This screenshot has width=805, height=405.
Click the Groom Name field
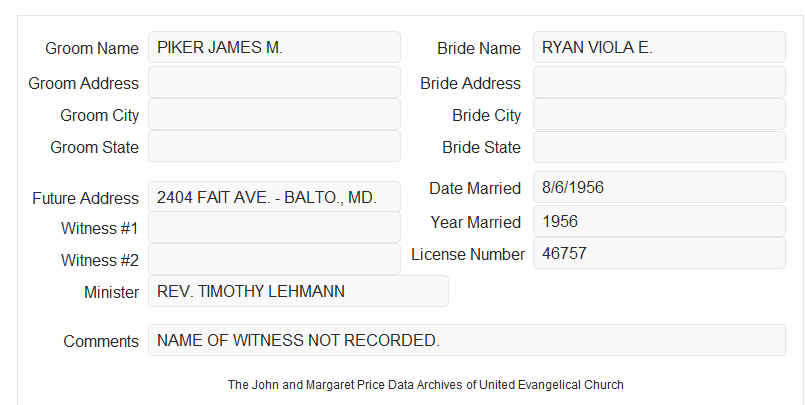point(274,47)
